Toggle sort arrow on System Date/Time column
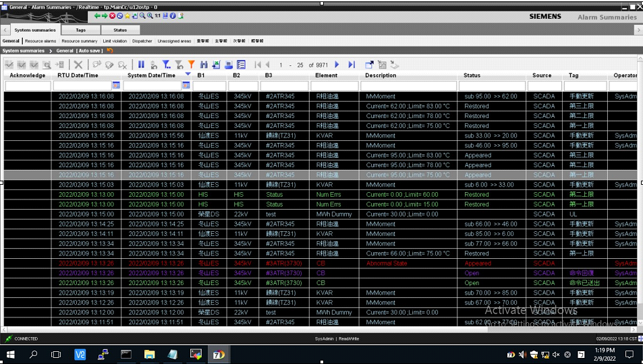 pos(188,75)
